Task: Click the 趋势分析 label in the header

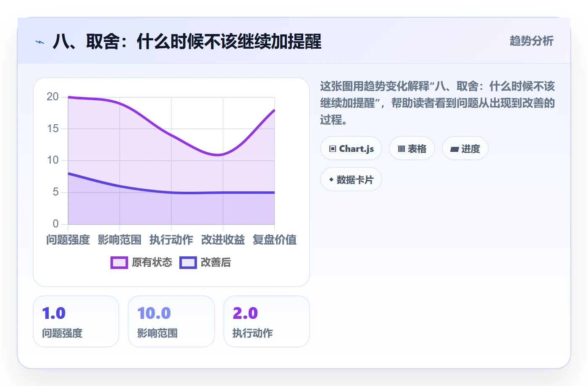Action: point(532,41)
